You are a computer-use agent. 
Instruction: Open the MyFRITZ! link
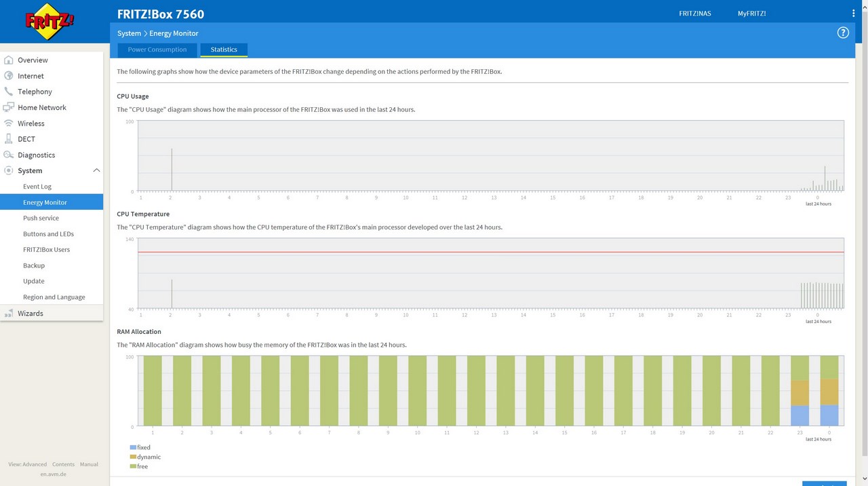(751, 14)
